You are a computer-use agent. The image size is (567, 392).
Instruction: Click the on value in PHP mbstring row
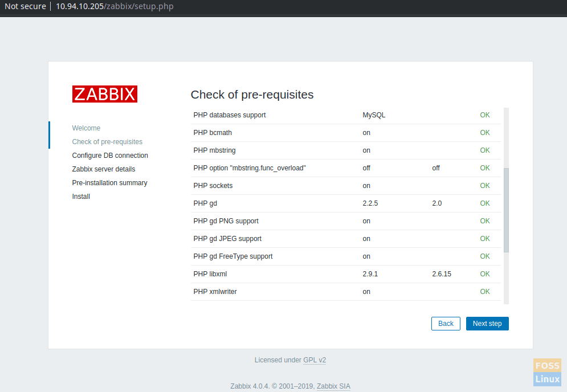coord(366,150)
